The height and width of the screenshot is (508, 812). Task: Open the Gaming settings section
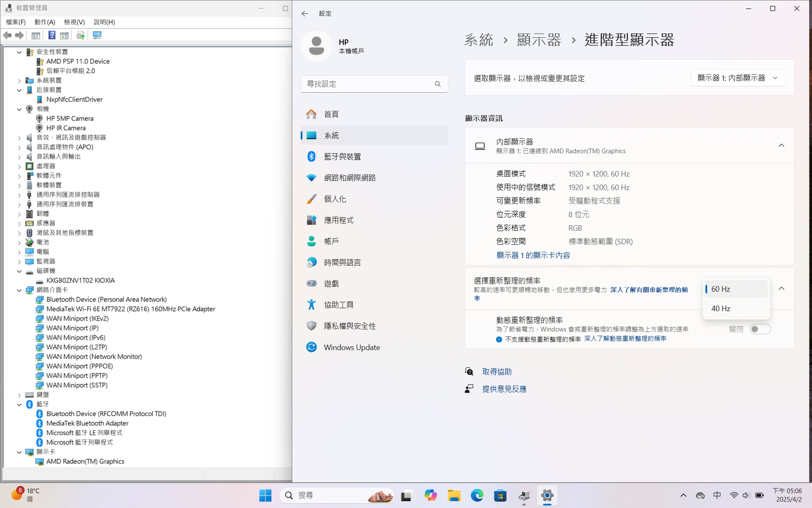[331, 284]
